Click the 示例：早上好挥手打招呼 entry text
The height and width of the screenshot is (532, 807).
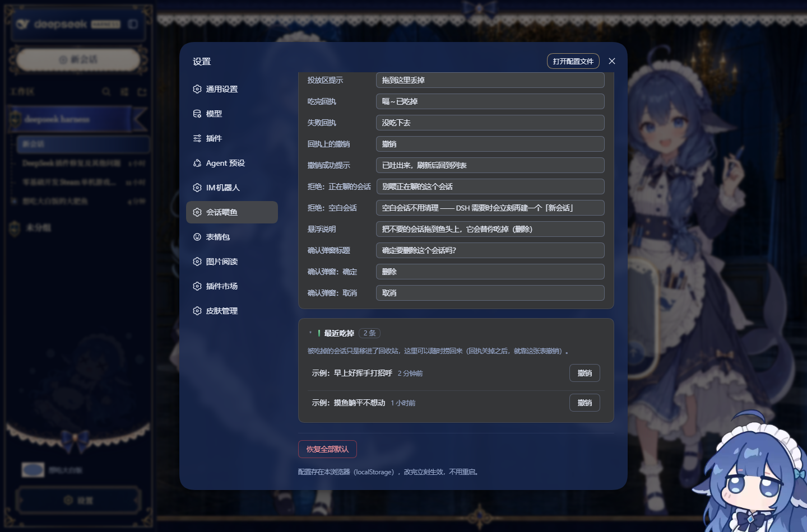point(352,373)
